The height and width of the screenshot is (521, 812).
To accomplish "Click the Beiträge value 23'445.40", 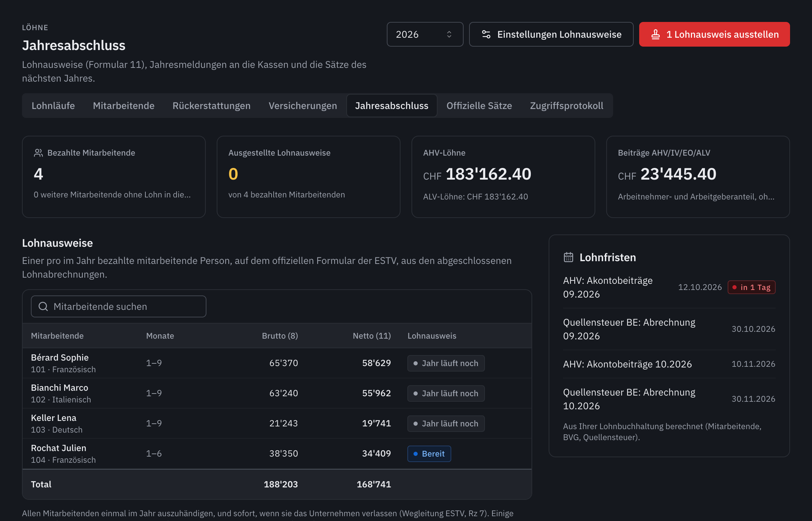I will click(678, 174).
